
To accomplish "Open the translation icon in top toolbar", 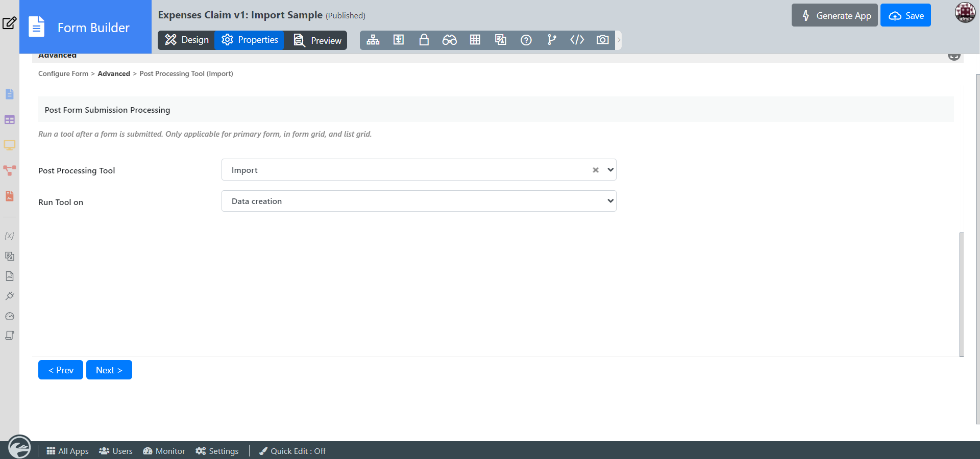I will tap(500, 40).
